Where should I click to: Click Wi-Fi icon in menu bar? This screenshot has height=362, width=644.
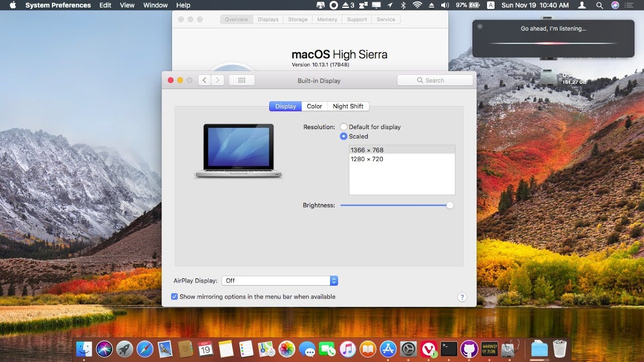click(x=417, y=5)
